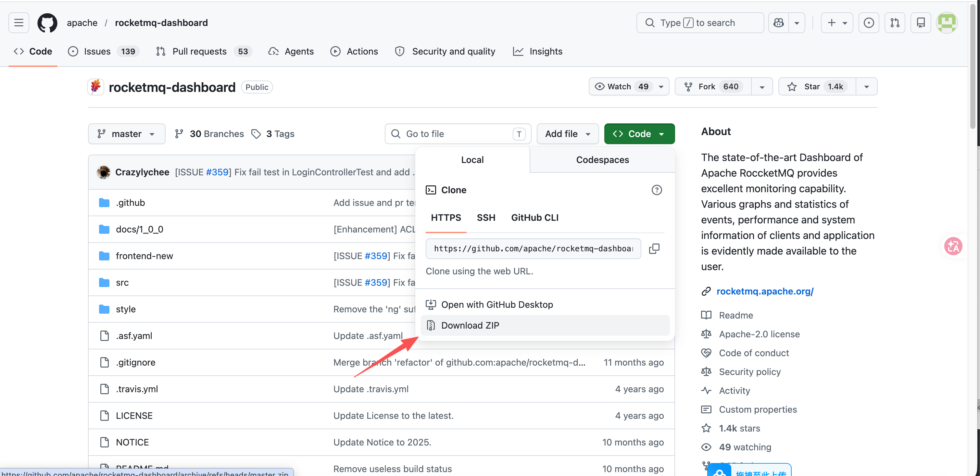Switch to the Codespaces tab

tap(603, 160)
